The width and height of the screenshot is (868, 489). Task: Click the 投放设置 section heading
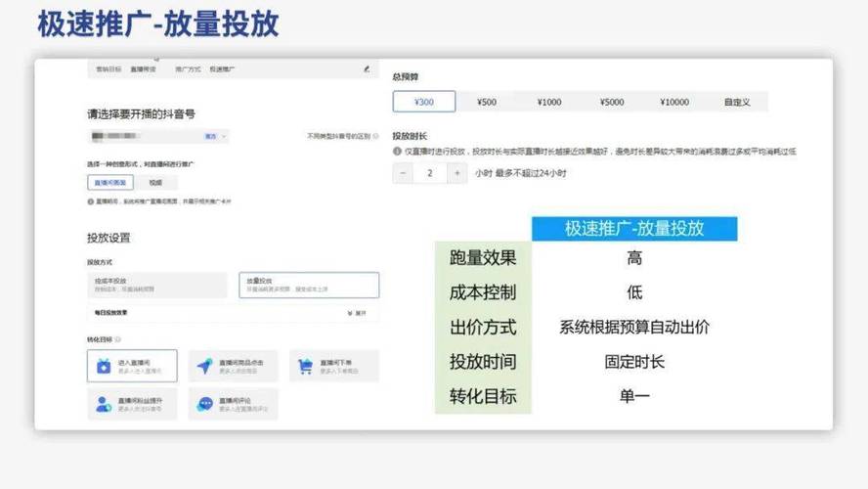point(108,238)
